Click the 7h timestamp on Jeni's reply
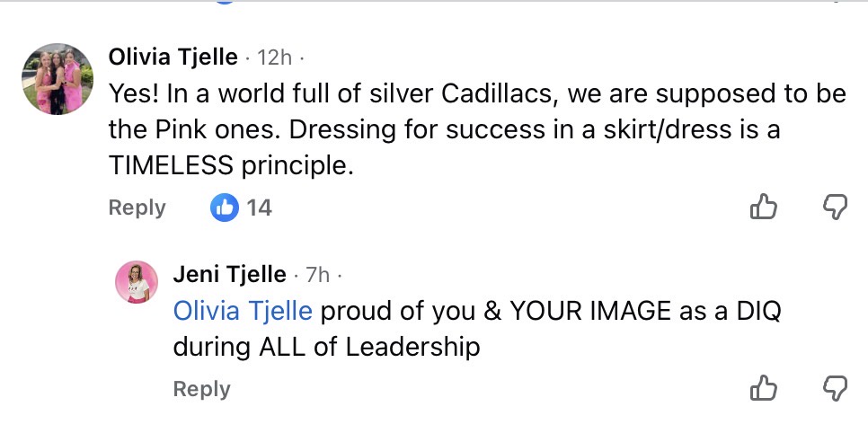Screen dimensions: 868x433 (x=317, y=274)
